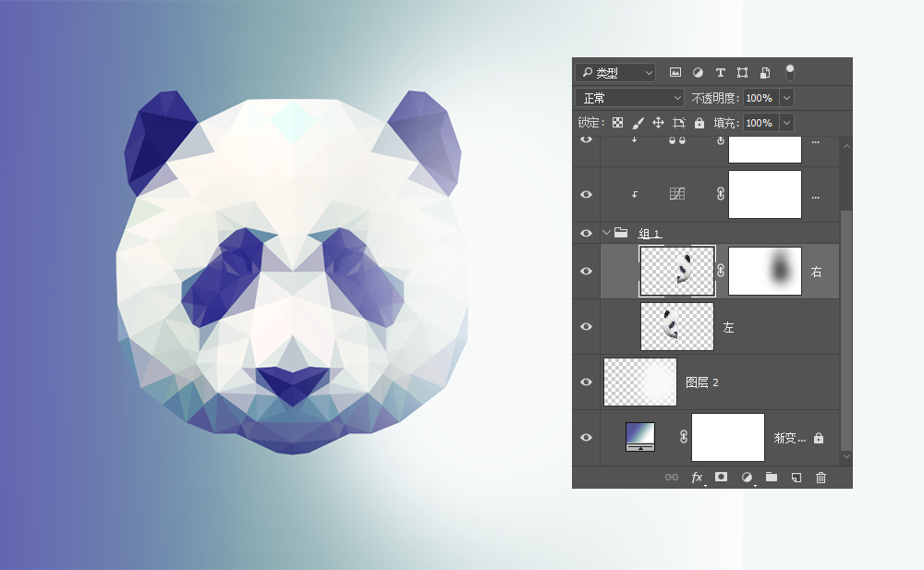924x570 pixels.
Task: Click the link layers icon
Action: tap(672, 478)
